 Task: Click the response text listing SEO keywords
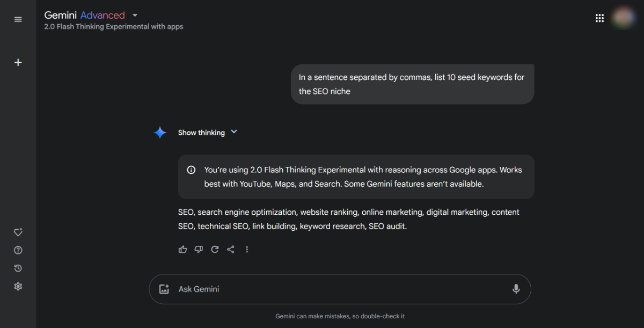point(349,219)
